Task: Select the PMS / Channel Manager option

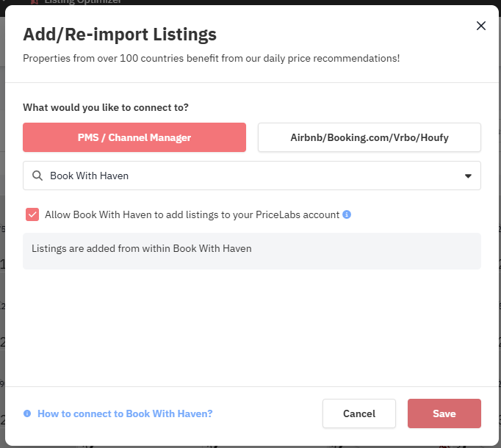Action: point(134,137)
